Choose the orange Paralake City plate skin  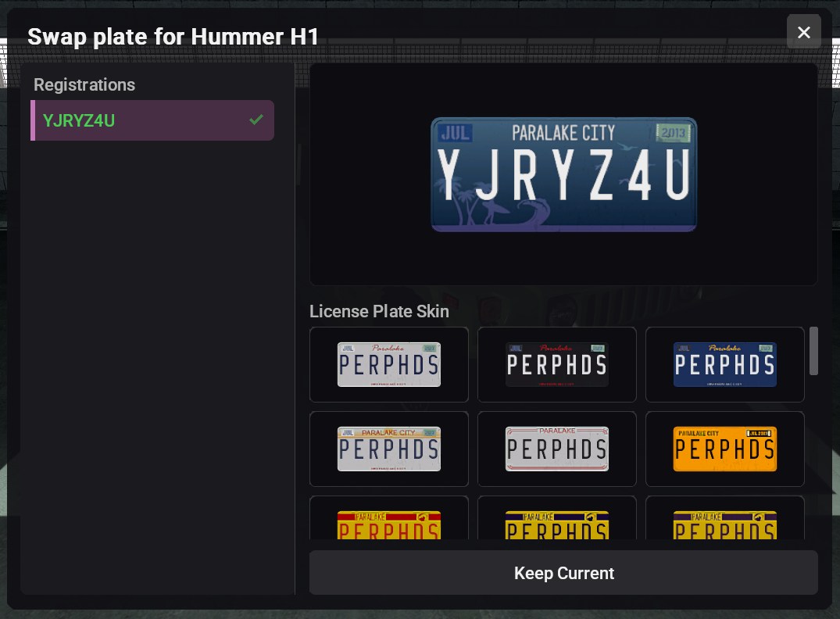tap(725, 449)
